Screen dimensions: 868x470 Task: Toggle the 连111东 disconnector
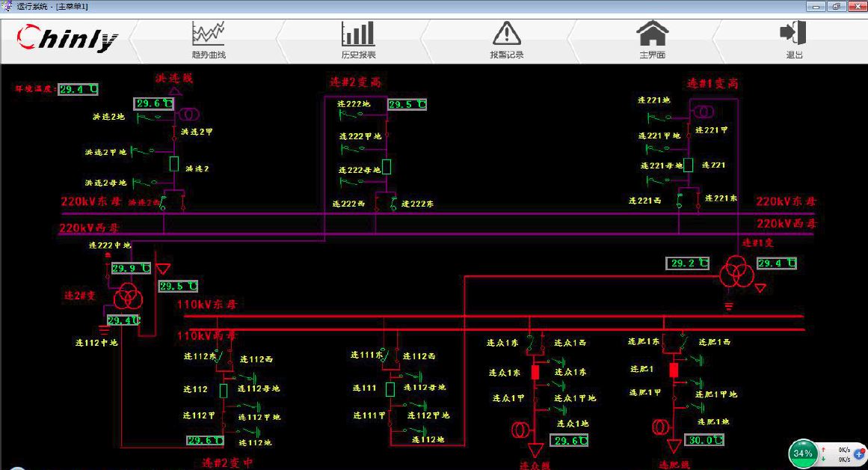pyautogui.click(x=385, y=355)
